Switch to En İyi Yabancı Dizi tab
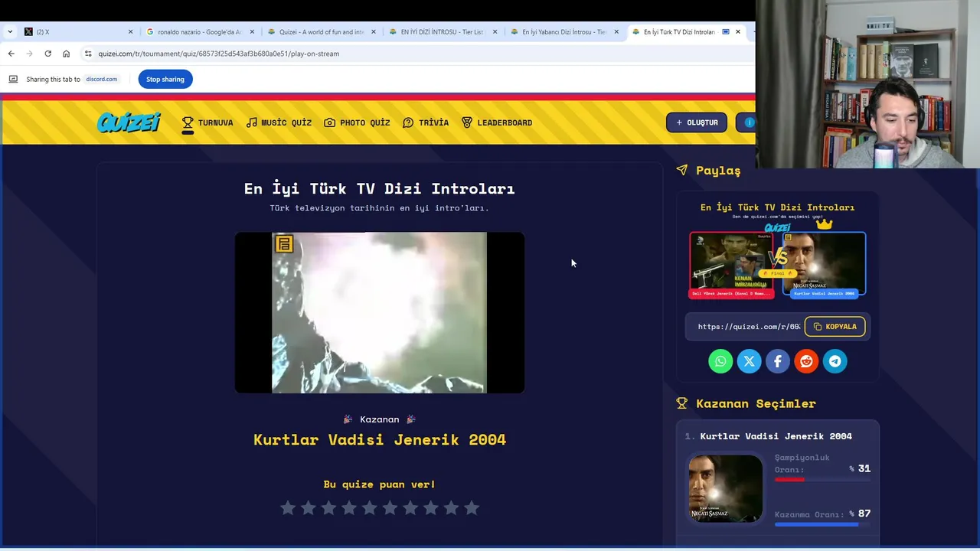Image resolution: width=980 pixels, height=551 pixels. click(x=563, y=32)
